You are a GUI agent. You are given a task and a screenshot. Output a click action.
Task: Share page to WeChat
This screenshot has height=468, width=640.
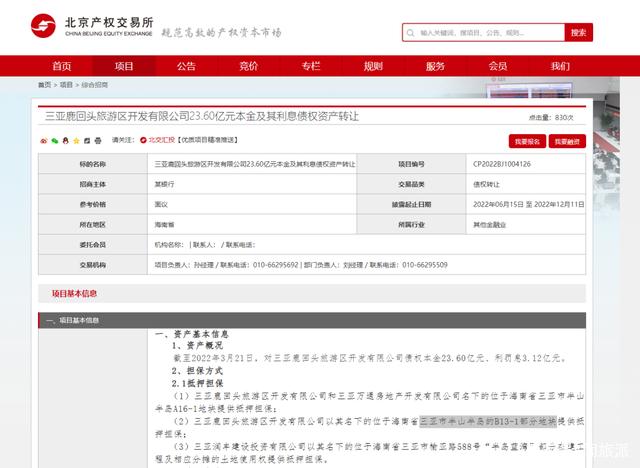[x=55, y=141]
